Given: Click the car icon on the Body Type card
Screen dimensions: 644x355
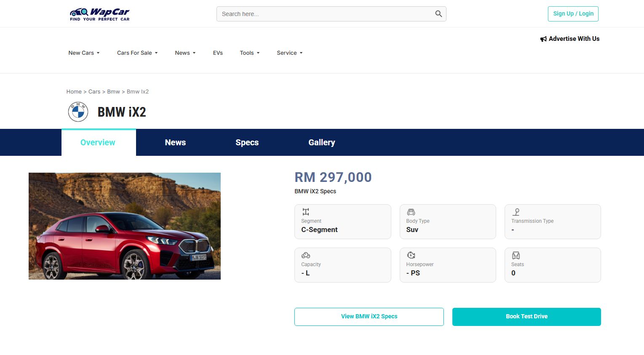Looking at the screenshot, I should click(x=411, y=212).
